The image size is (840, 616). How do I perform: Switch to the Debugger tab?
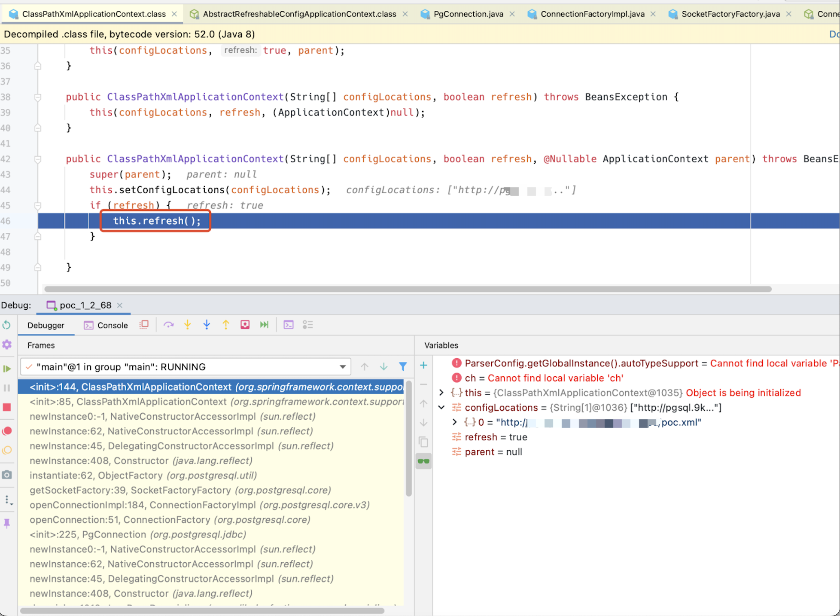pyautogui.click(x=46, y=325)
